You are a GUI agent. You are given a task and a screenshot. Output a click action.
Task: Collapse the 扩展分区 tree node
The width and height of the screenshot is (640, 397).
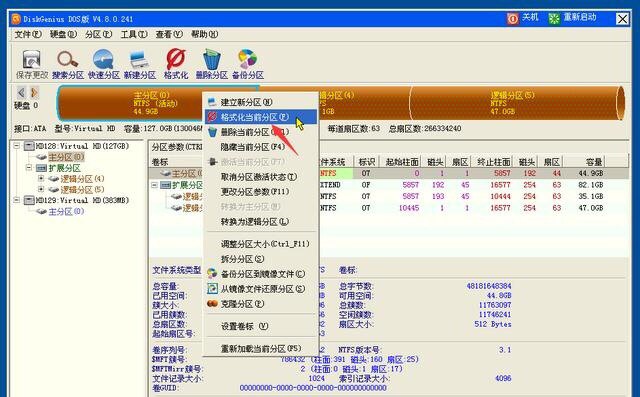[29, 168]
